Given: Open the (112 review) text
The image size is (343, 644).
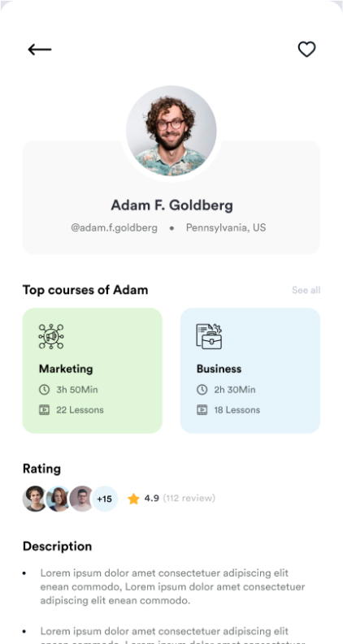Looking at the screenshot, I should [x=189, y=498].
